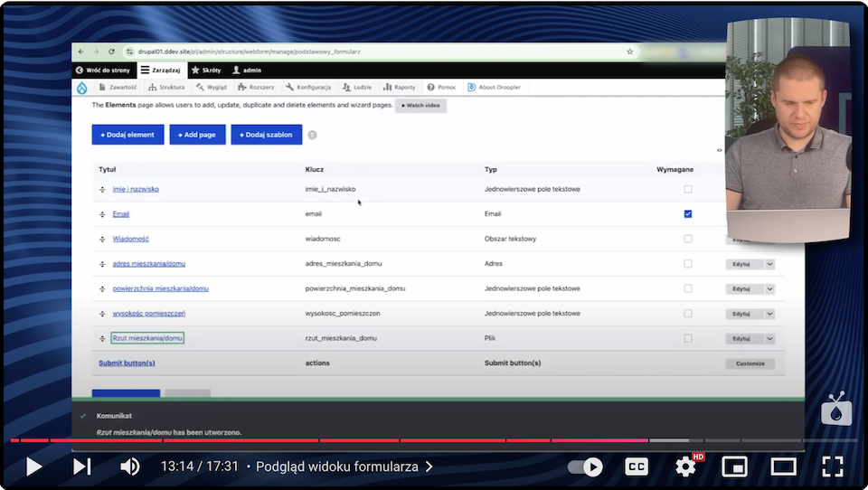Open the Submit button(s) link
Viewport: 868px width, 490px height.
[x=127, y=363]
